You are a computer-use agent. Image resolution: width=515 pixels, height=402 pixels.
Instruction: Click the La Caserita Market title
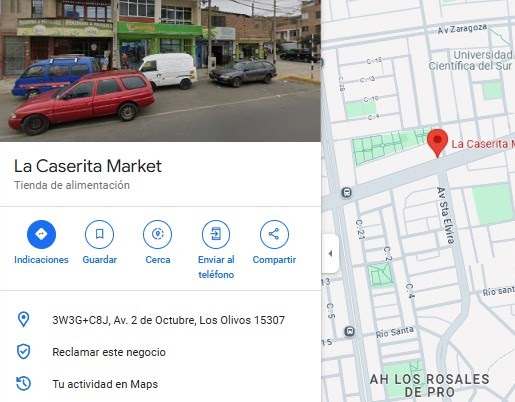pos(88,166)
